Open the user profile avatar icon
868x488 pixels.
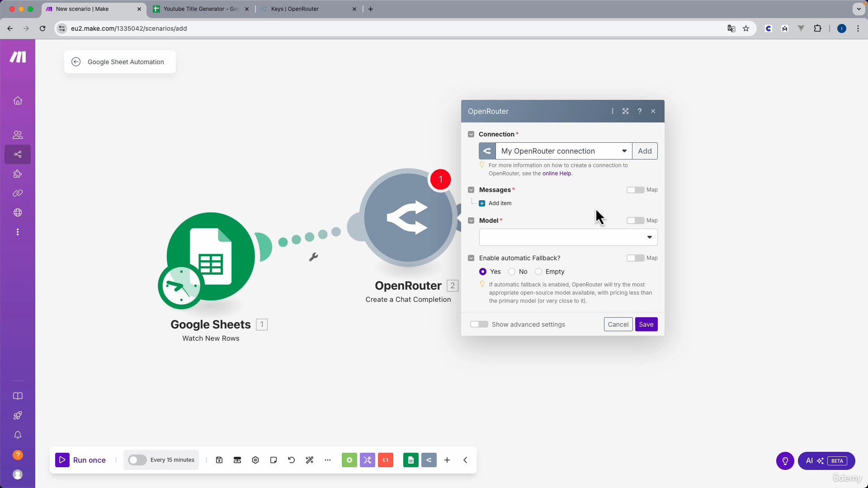[18, 474]
